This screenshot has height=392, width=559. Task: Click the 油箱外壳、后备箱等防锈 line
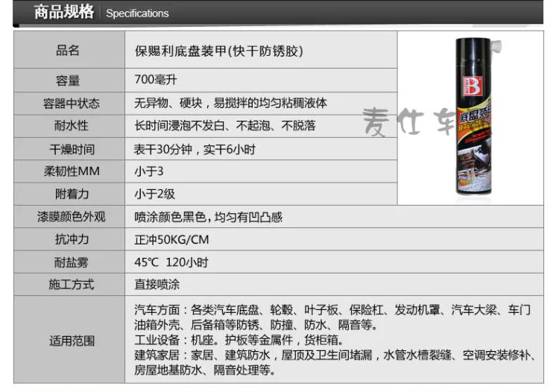(x=256, y=325)
